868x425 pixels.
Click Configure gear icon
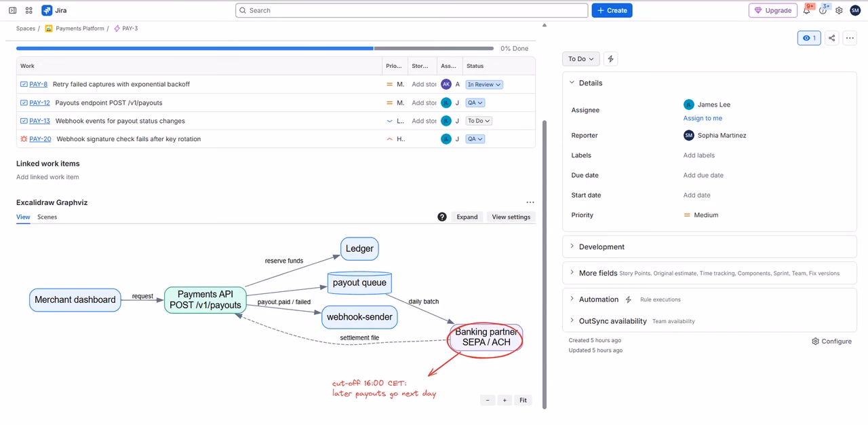pyautogui.click(x=815, y=341)
